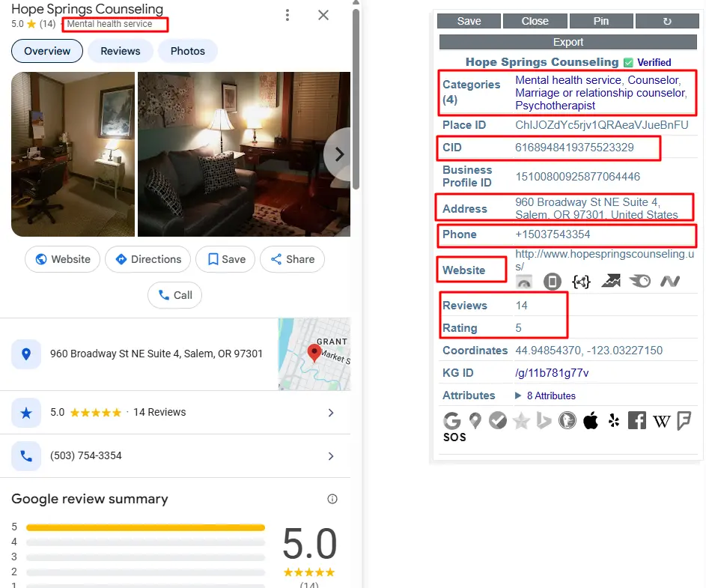Click the blue star reviews icon
This screenshot has width=706, height=588.
(x=26, y=413)
